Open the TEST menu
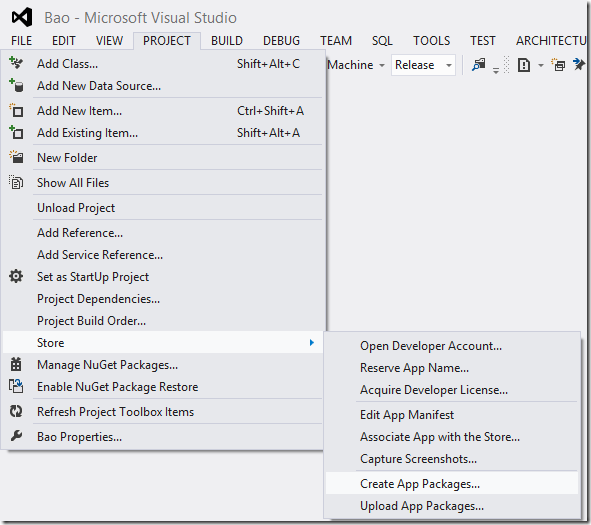Viewport: 591px width, 525px height. pos(482,40)
